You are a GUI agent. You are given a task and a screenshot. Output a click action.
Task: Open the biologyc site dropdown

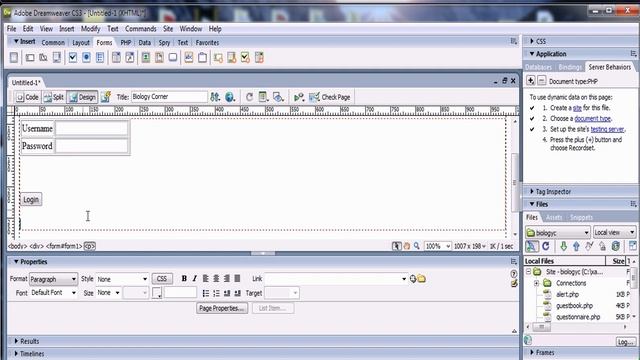pos(558,233)
